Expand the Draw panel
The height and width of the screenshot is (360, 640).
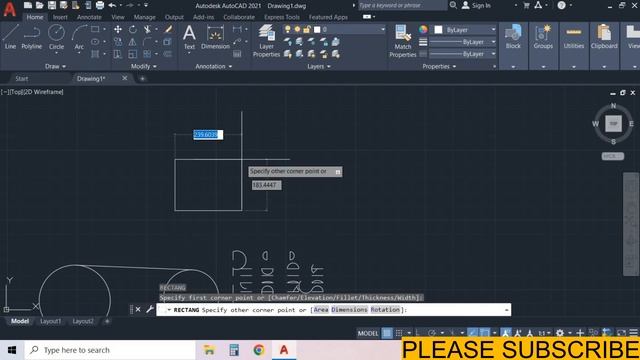pos(55,66)
